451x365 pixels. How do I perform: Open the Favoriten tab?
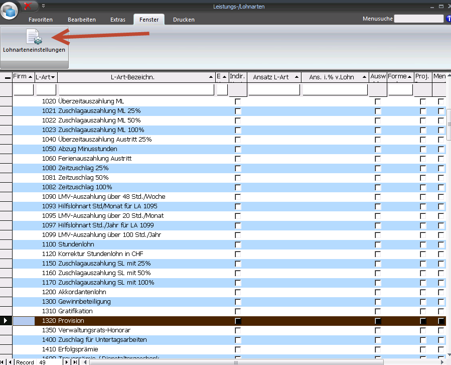point(41,20)
